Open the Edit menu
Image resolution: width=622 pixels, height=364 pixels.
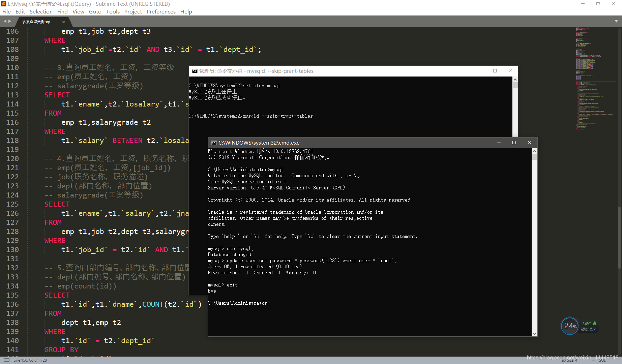click(20, 11)
